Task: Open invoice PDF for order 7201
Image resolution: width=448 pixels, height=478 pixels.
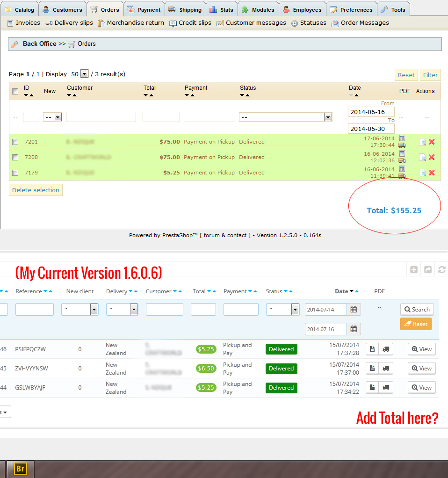Action: pos(402,138)
